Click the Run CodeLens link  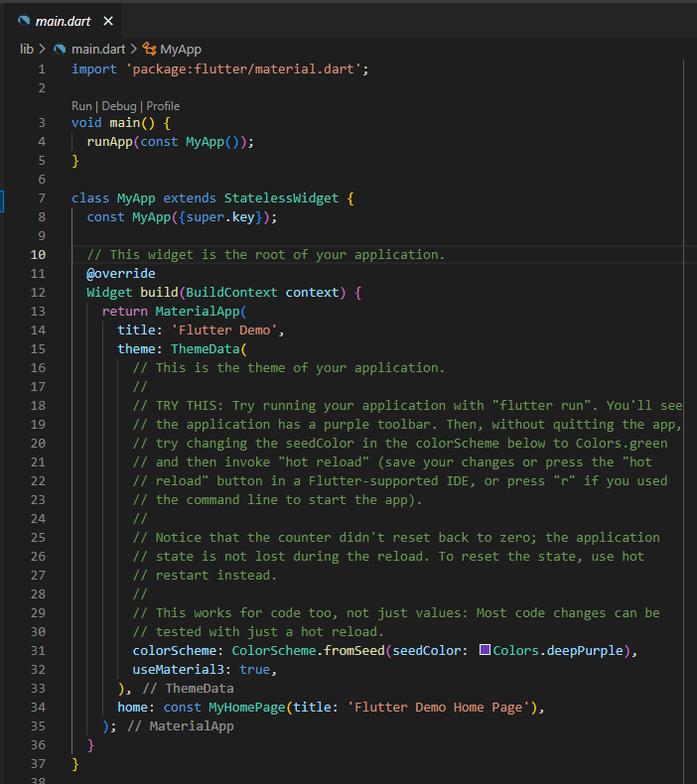tap(81, 106)
